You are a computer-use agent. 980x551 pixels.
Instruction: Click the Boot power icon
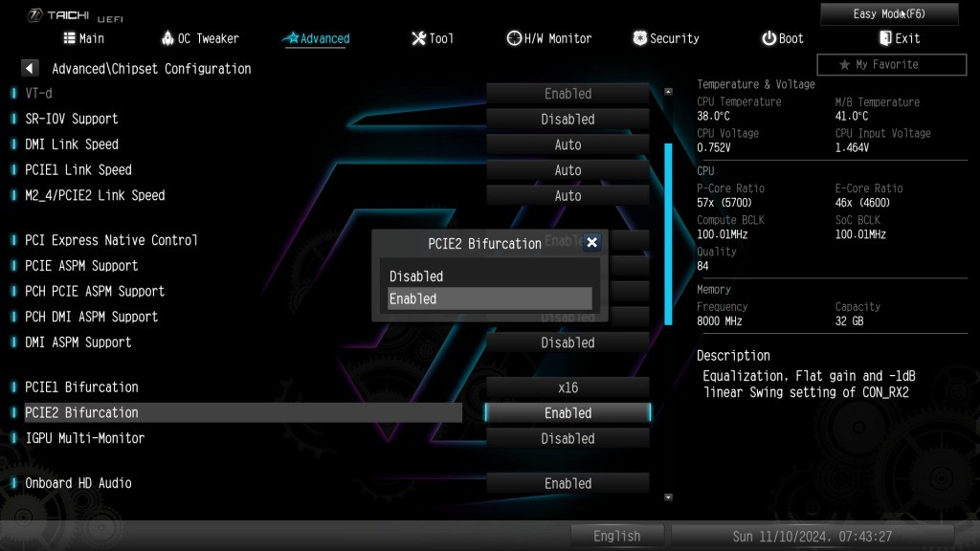768,38
